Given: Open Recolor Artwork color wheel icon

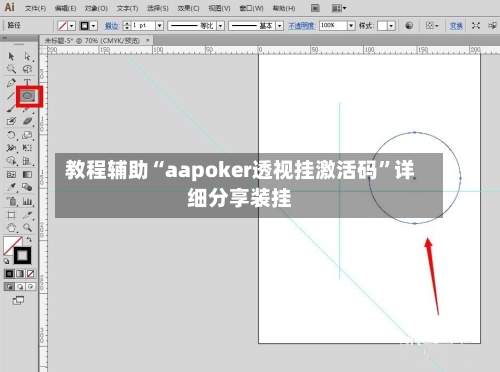Looking at the screenshot, I should click(x=409, y=26).
